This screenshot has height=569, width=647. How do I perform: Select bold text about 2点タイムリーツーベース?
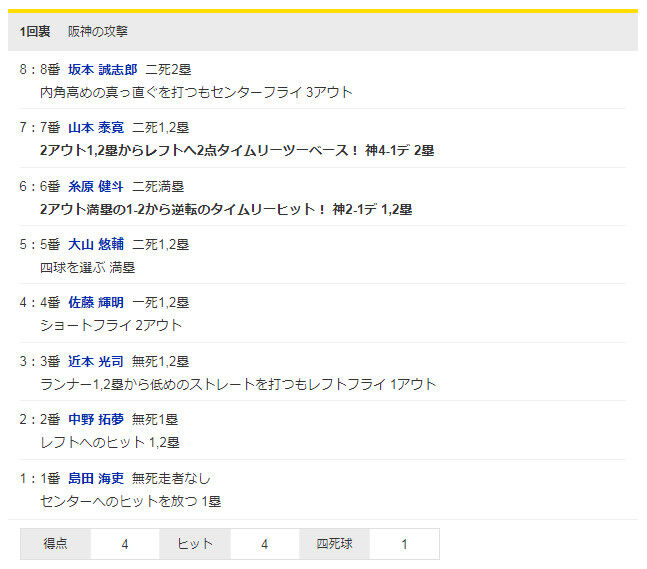(x=237, y=150)
